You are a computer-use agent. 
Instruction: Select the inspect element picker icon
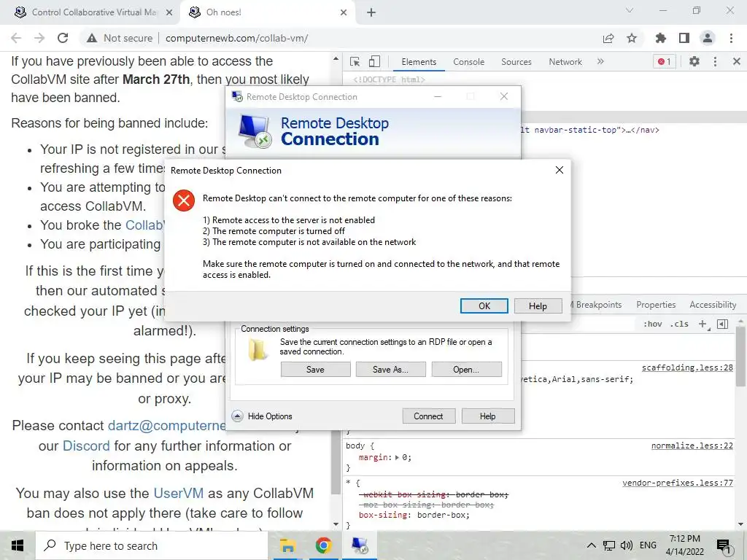[355, 61]
